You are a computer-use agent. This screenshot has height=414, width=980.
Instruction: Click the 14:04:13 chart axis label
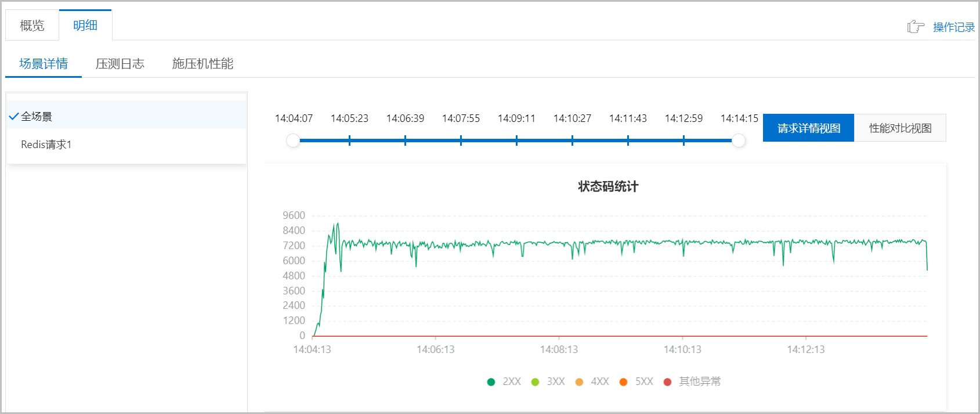coord(312,350)
